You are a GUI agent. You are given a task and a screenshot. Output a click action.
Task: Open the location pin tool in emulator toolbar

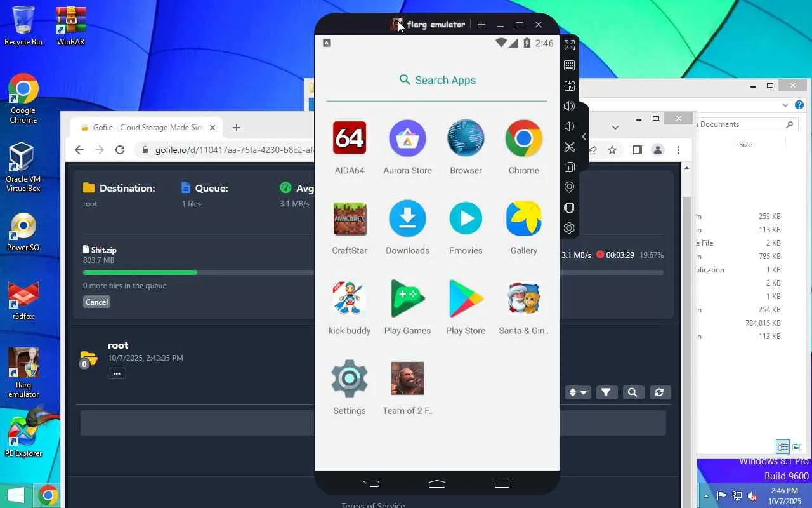coord(570,187)
